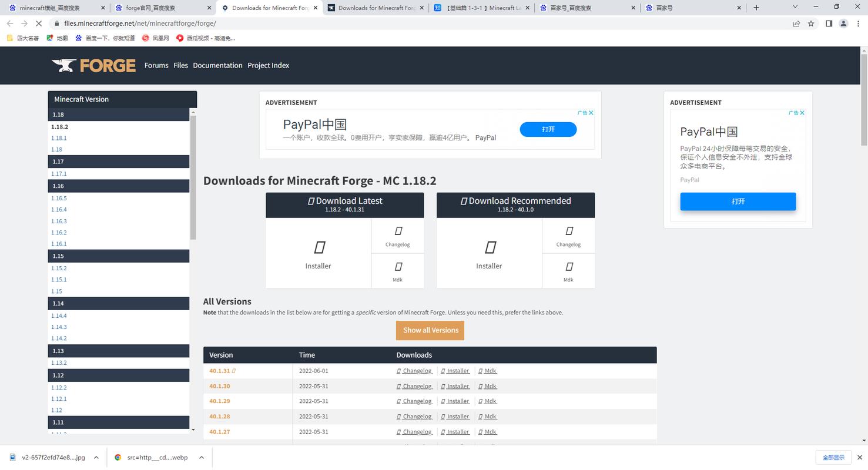
Task: Close the active Downloads for Minecraft Forge tab
Action: [x=315, y=8]
